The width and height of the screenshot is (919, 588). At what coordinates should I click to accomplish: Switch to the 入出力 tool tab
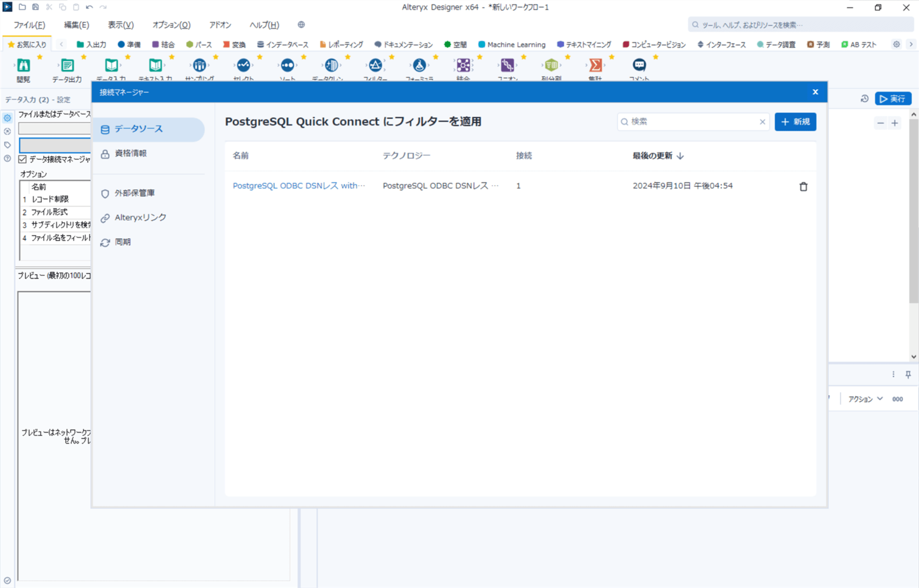click(91, 45)
